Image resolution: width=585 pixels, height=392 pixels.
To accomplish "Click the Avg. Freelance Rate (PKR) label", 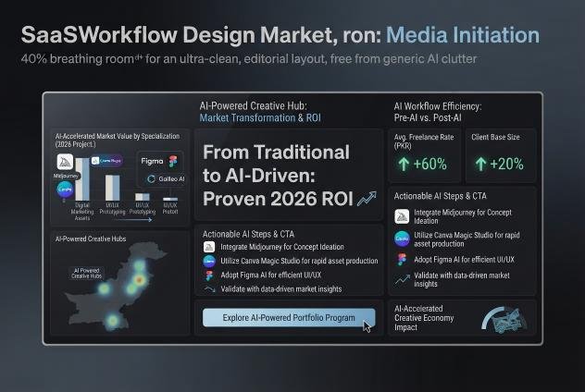I will pos(424,141).
